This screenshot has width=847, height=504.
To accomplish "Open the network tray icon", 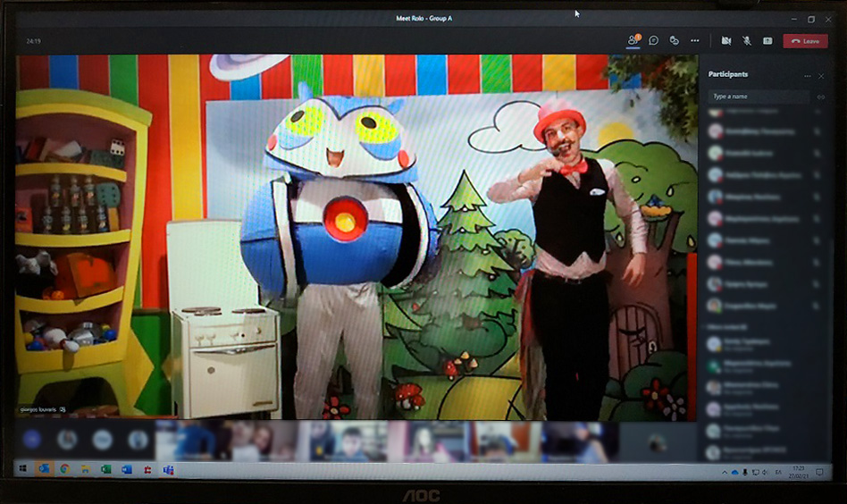I will pyautogui.click(x=755, y=473).
